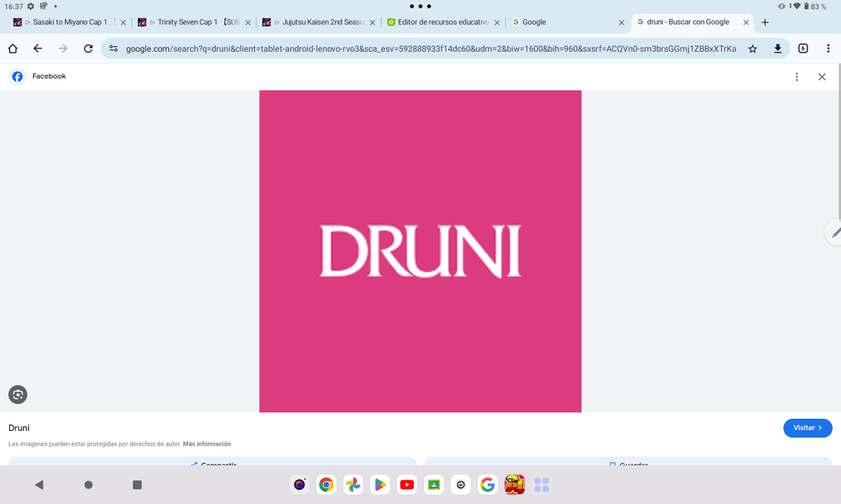Tap the Android home navigation button
The height and width of the screenshot is (504, 841).
coord(89,484)
